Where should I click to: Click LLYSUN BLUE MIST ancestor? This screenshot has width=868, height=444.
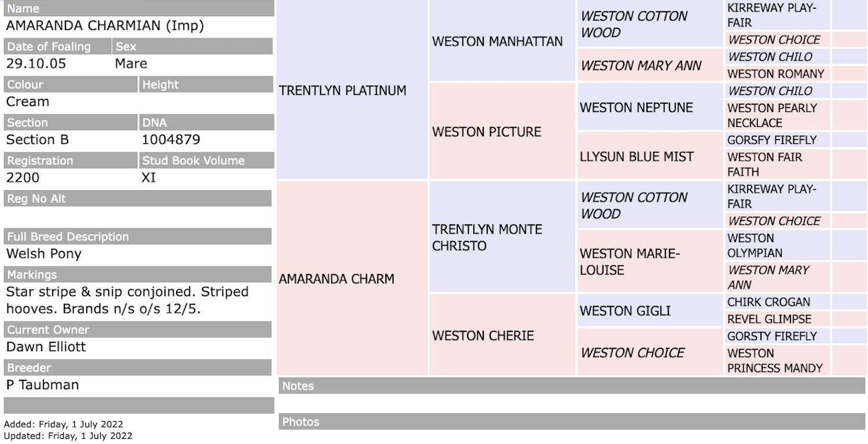[x=637, y=156]
